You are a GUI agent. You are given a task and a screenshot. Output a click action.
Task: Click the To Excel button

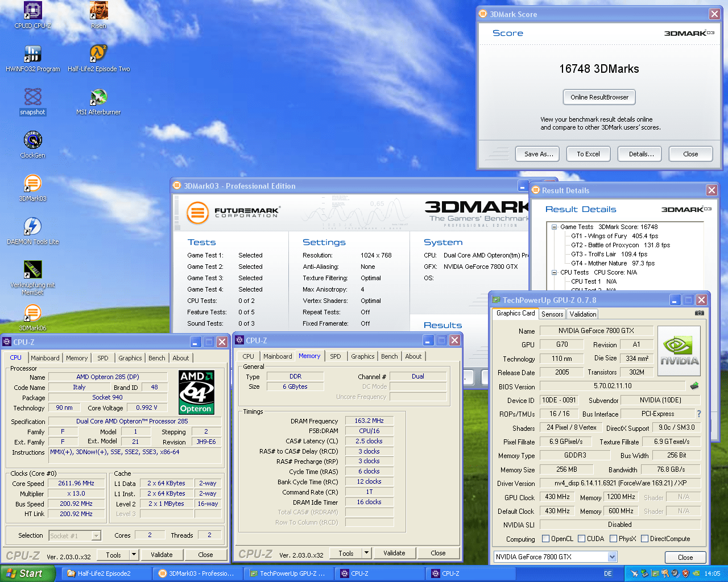pyautogui.click(x=588, y=154)
